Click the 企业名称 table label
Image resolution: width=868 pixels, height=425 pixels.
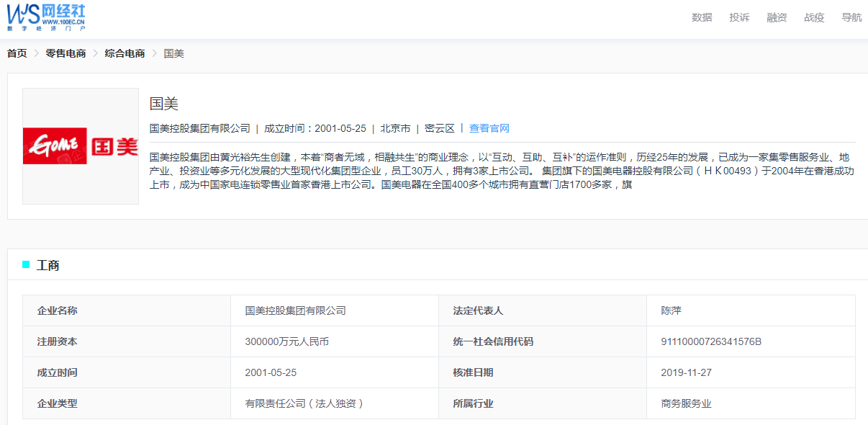pos(58,310)
